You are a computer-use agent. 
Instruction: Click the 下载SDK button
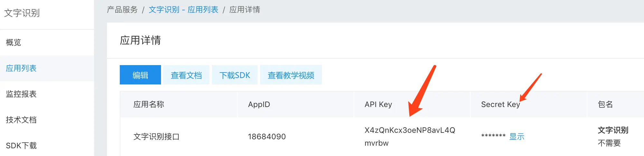tap(235, 75)
